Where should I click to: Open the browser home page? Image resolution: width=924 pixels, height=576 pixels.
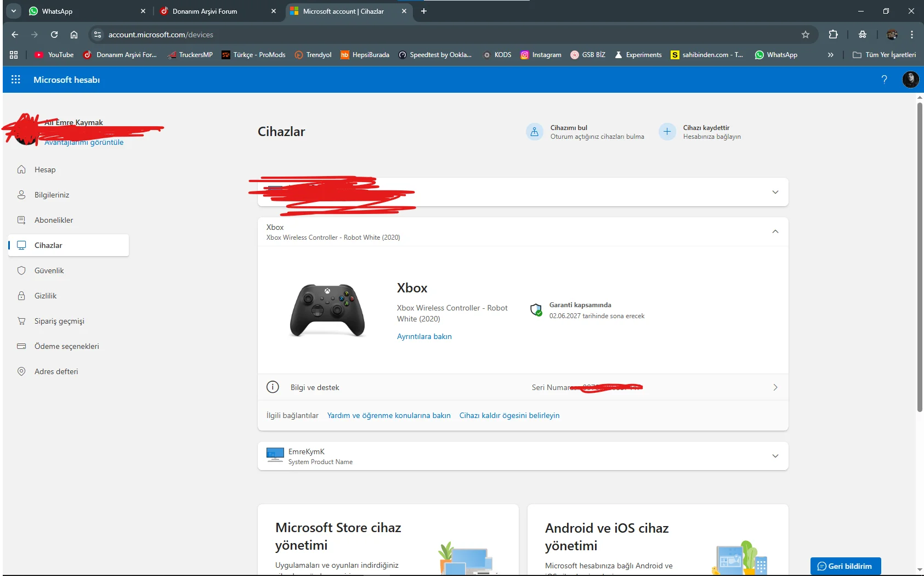pyautogui.click(x=74, y=35)
